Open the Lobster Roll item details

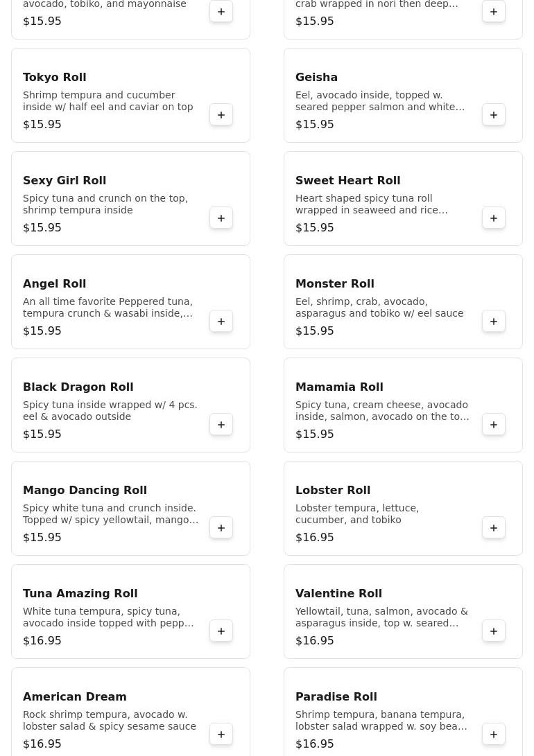[x=333, y=490]
